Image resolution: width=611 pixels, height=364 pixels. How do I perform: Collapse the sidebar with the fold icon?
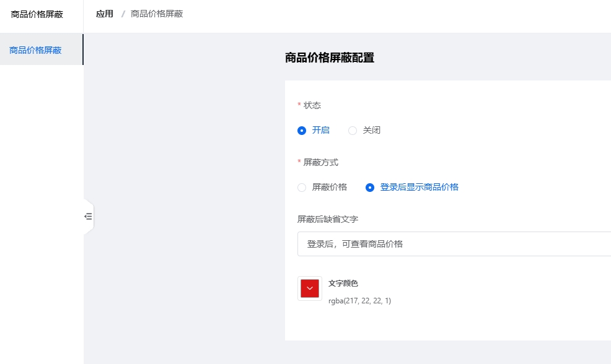click(89, 217)
